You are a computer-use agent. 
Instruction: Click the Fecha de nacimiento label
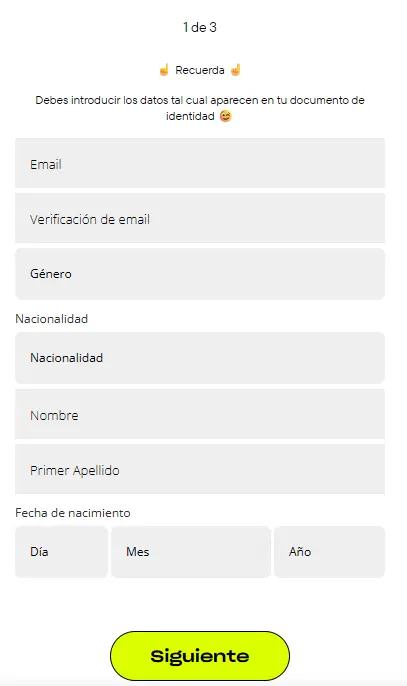coord(73,513)
